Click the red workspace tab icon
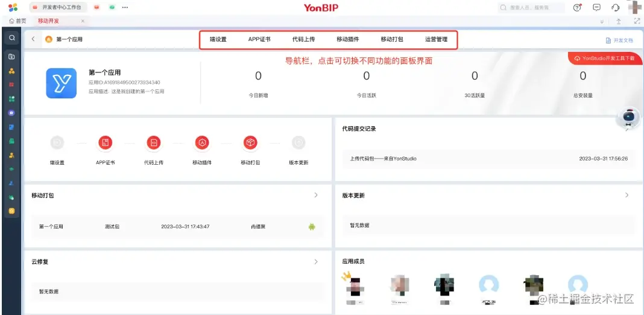The height and width of the screenshot is (315, 644). click(x=97, y=7)
